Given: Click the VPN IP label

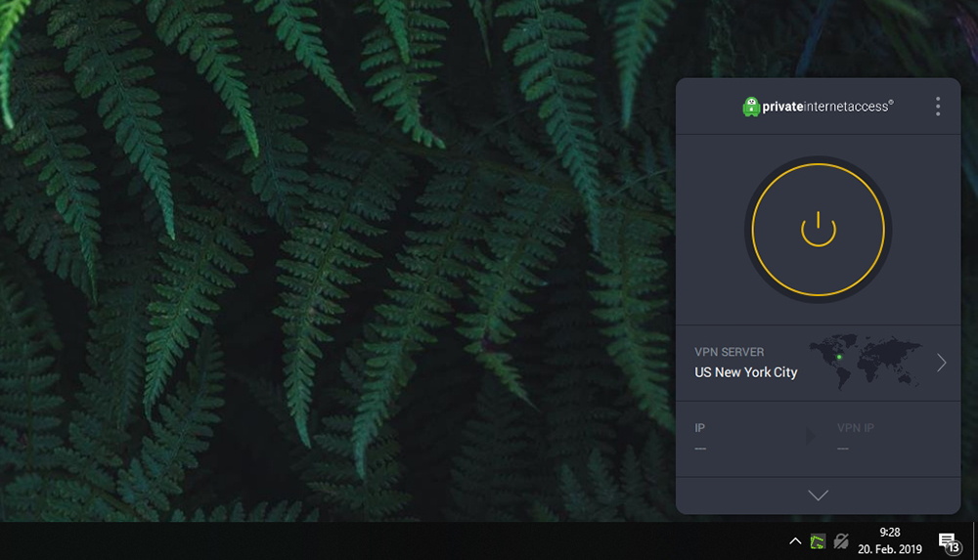Looking at the screenshot, I should (x=855, y=428).
